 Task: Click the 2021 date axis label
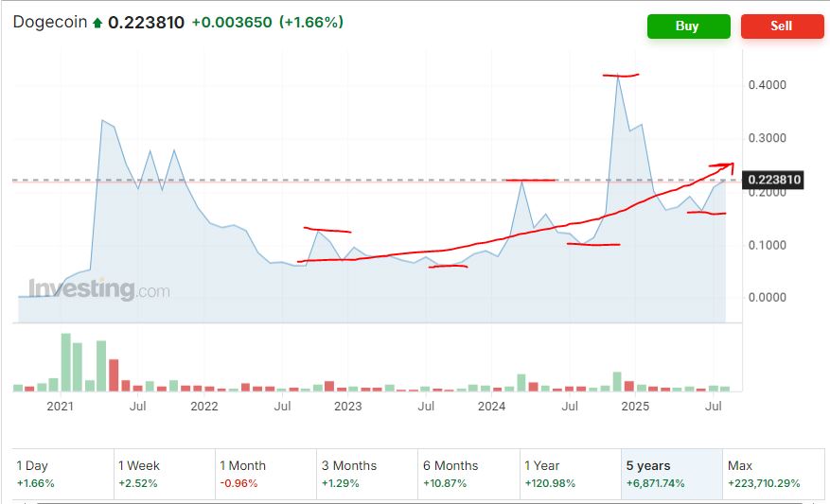60,407
